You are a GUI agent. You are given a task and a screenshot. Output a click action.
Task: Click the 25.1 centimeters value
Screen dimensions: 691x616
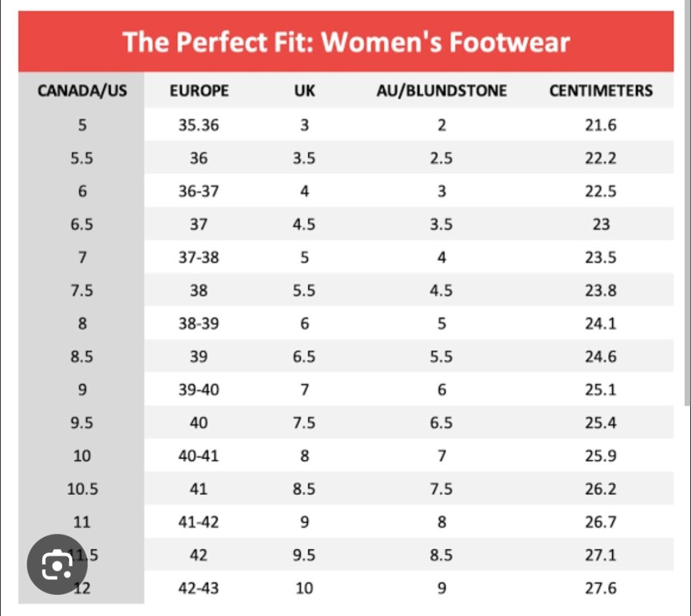coord(600,390)
